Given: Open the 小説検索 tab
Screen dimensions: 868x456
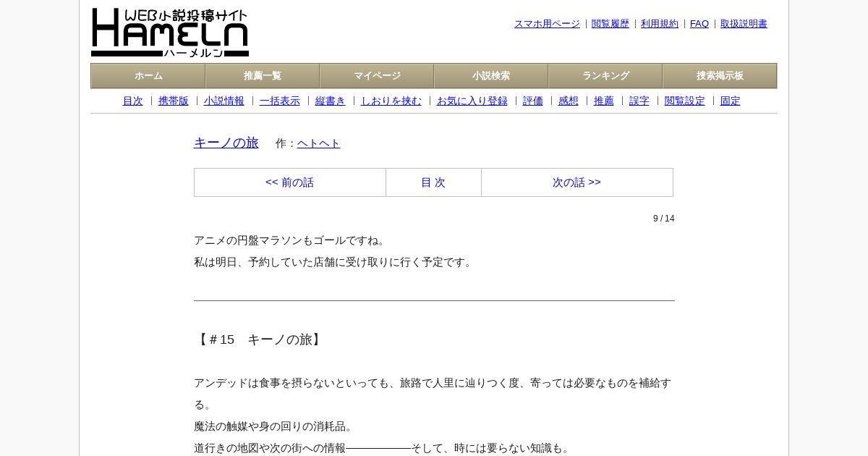Looking at the screenshot, I should point(491,76).
